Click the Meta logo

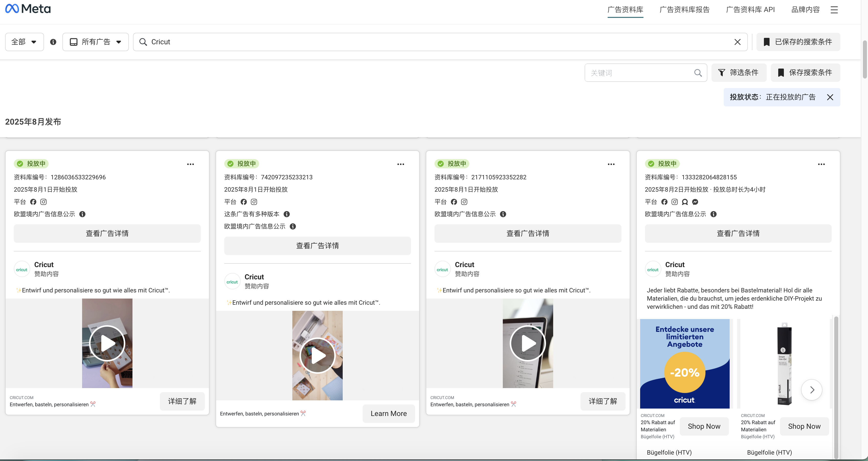[28, 8]
